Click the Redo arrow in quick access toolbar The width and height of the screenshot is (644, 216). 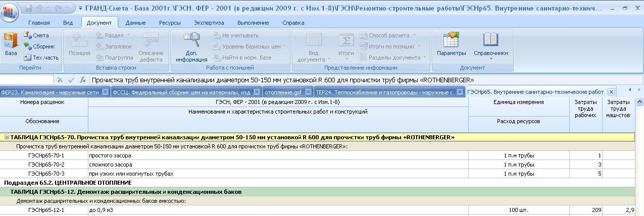click(x=59, y=9)
